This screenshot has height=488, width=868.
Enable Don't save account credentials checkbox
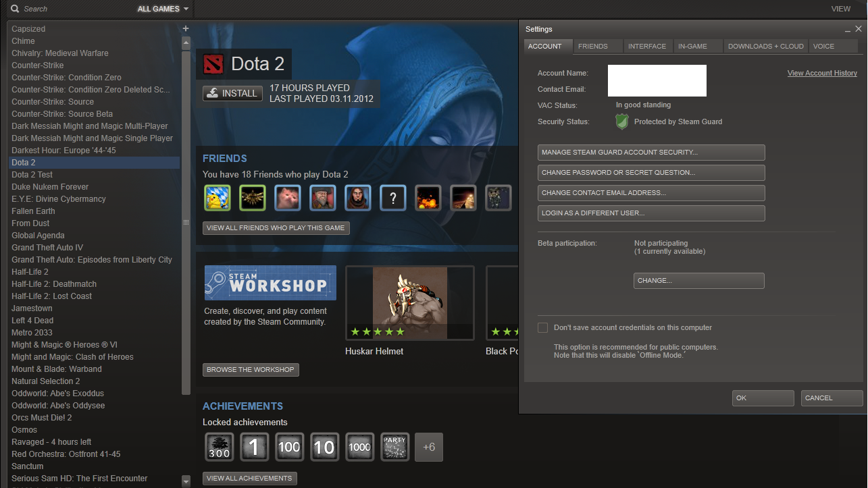542,327
